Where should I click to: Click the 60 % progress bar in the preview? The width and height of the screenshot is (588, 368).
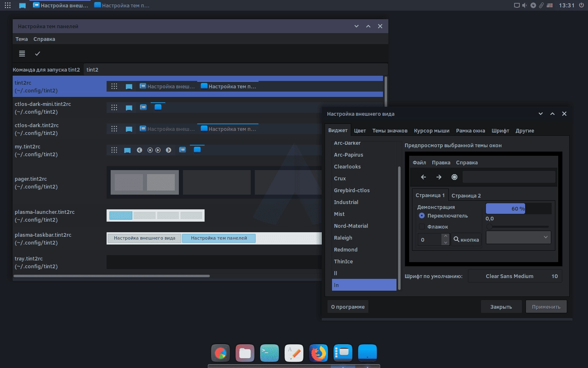pyautogui.click(x=519, y=209)
